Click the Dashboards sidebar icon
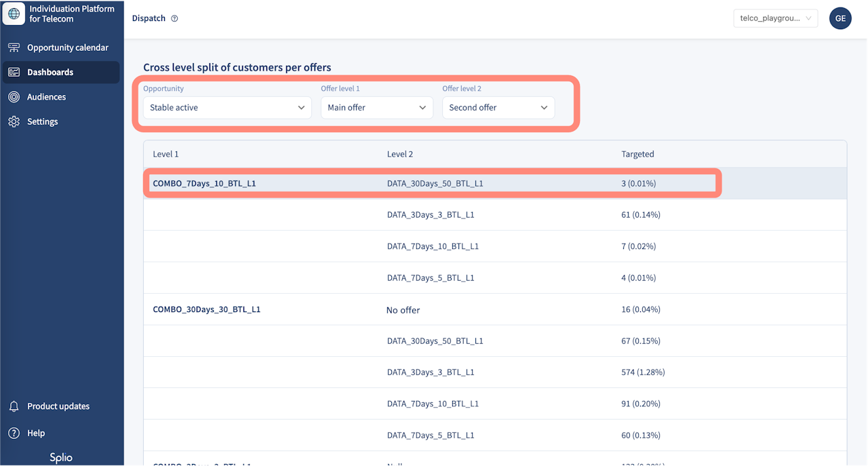 [x=14, y=73]
